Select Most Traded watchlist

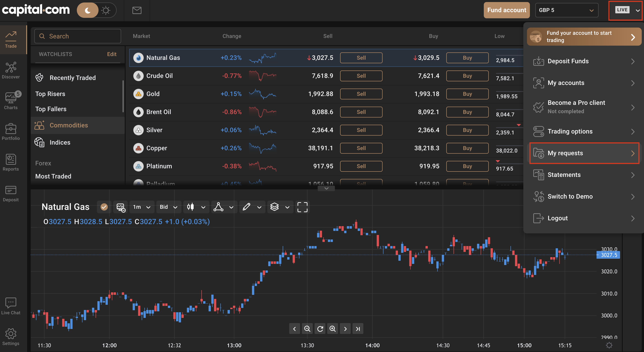53,176
